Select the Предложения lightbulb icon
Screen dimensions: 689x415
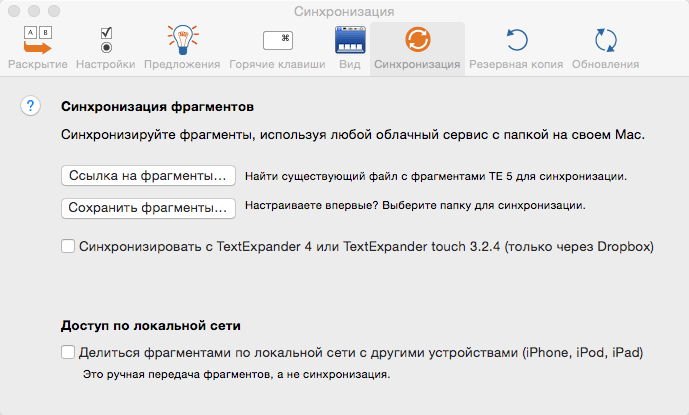point(183,40)
